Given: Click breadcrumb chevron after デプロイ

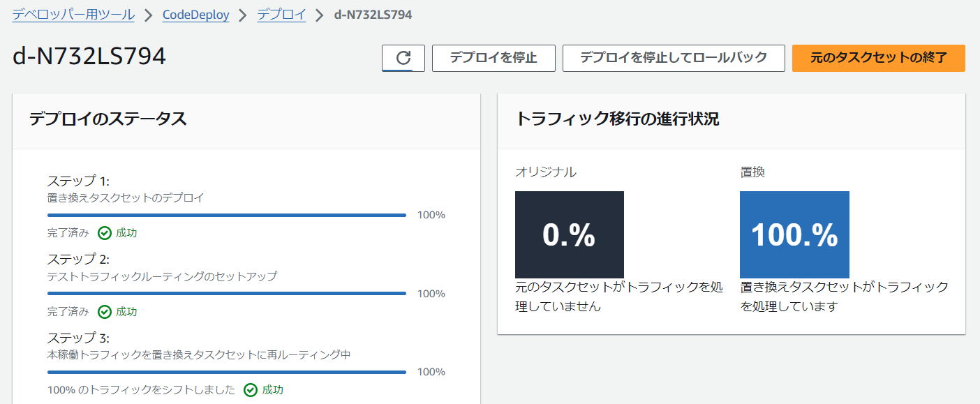Looking at the screenshot, I should [x=320, y=15].
